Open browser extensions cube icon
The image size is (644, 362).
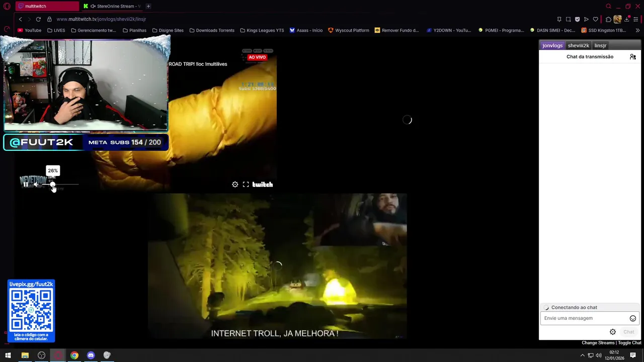click(608, 19)
